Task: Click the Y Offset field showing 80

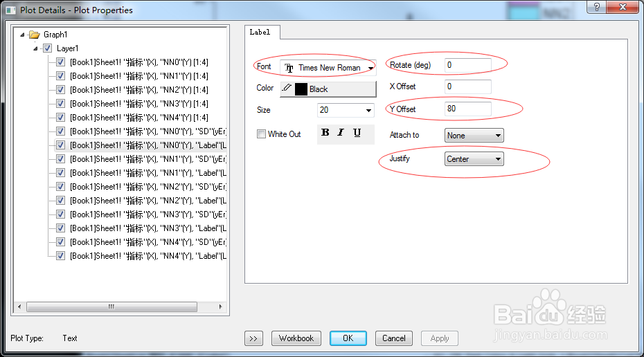Action: 468,109
